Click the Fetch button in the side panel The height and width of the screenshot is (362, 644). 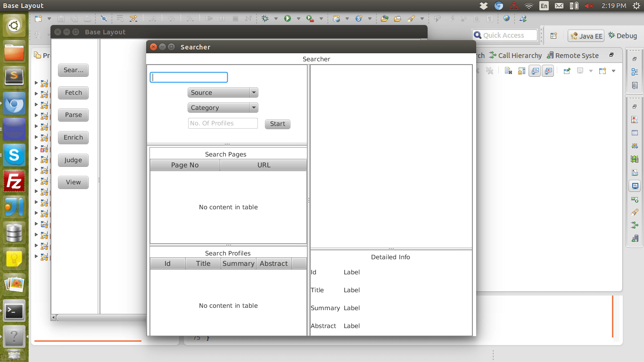pos(73,93)
